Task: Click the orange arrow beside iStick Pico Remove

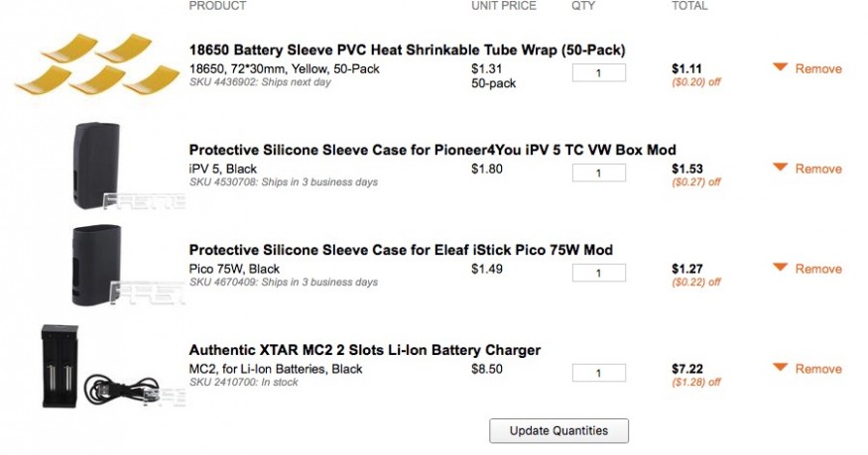Action: pyautogui.click(x=780, y=268)
